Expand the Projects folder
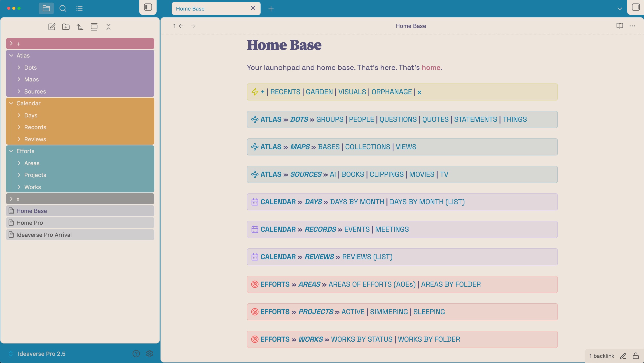The height and width of the screenshot is (363, 644). click(35, 175)
